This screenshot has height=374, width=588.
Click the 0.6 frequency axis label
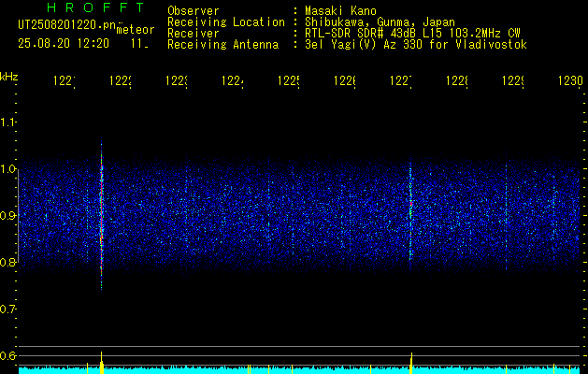7,355
